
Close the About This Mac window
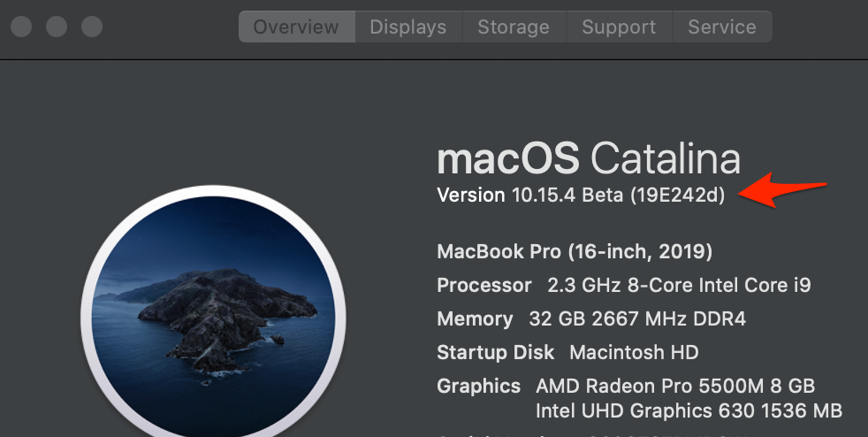(x=21, y=27)
